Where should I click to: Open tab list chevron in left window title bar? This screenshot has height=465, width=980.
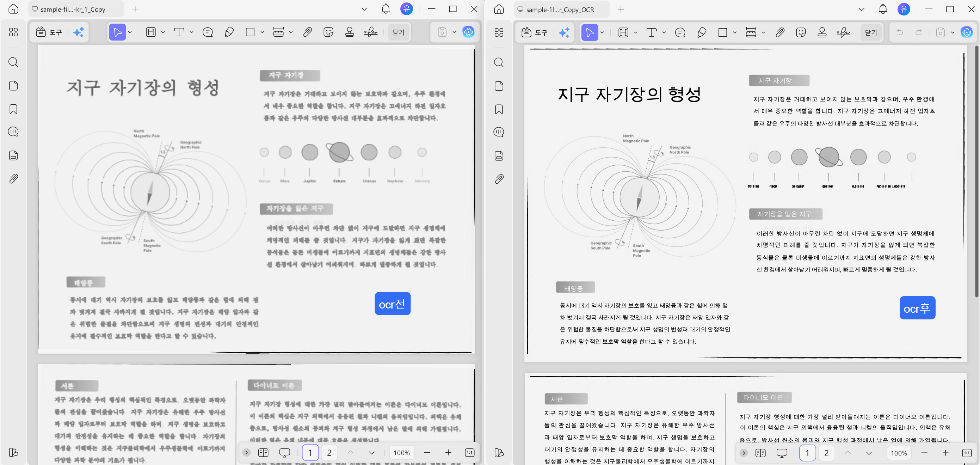tap(364, 9)
